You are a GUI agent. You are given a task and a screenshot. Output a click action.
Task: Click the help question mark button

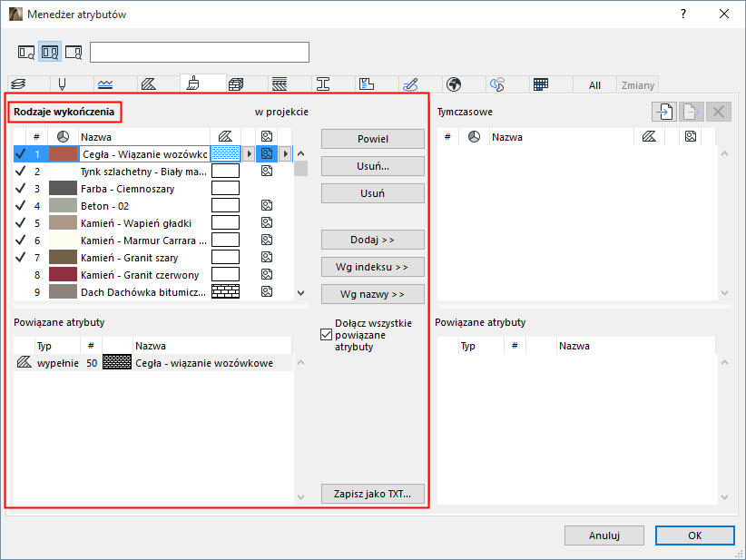[683, 14]
